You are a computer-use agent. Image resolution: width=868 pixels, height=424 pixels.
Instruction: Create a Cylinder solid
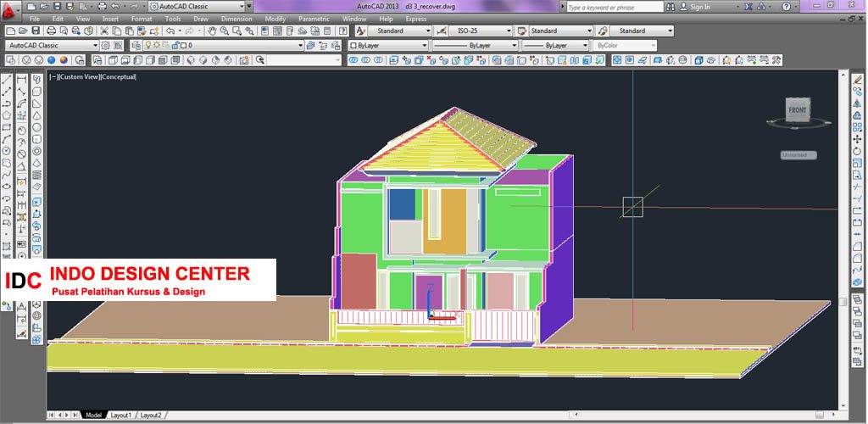36,139
